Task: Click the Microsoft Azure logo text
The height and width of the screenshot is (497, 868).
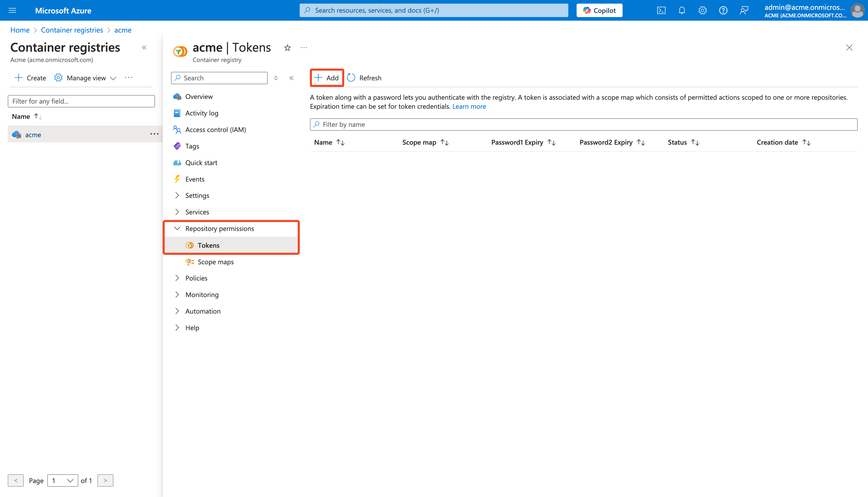Action: tap(63, 10)
